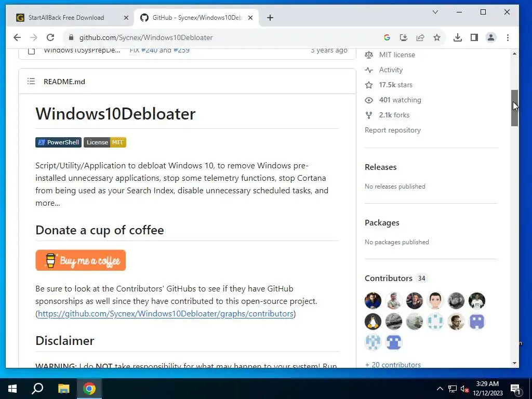Reload the GitHub page
Viewport: 532px width, 399px height.
50,37
